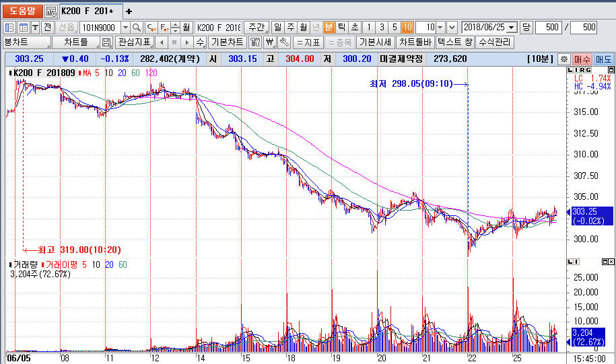Click the 도움말 help button

click(22, 11)
